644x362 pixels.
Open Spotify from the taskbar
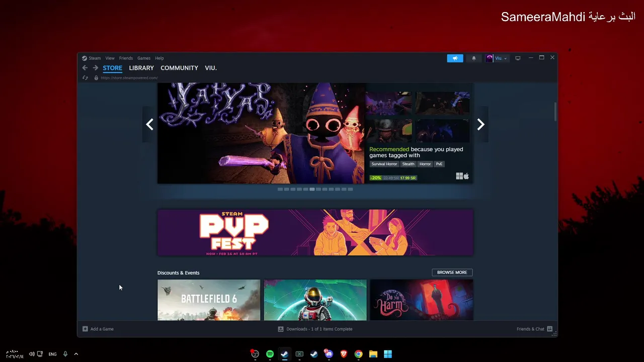pyautogui.click(x=270, y=354)
